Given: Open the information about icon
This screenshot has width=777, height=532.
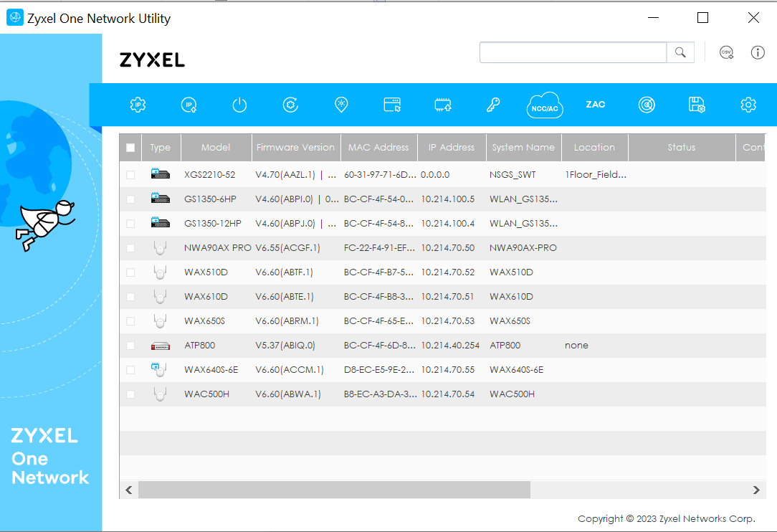Looking at the screenshot, I should [x=758, y=52].
